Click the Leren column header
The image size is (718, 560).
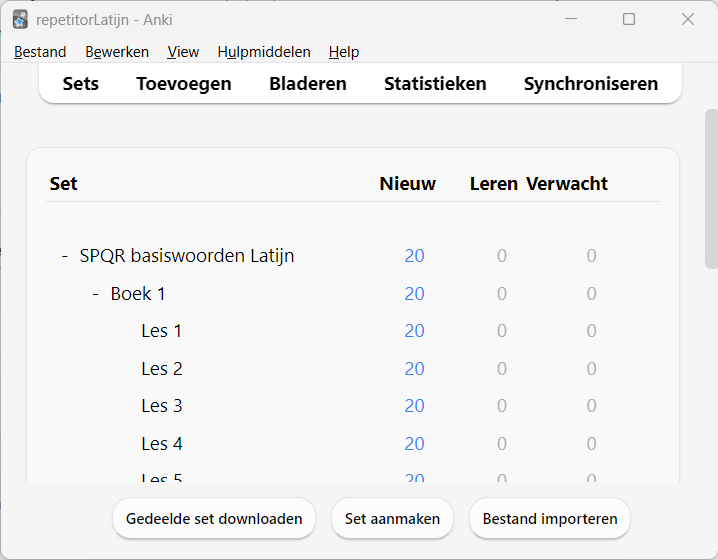pyautogui.click(x=494, y=184)
